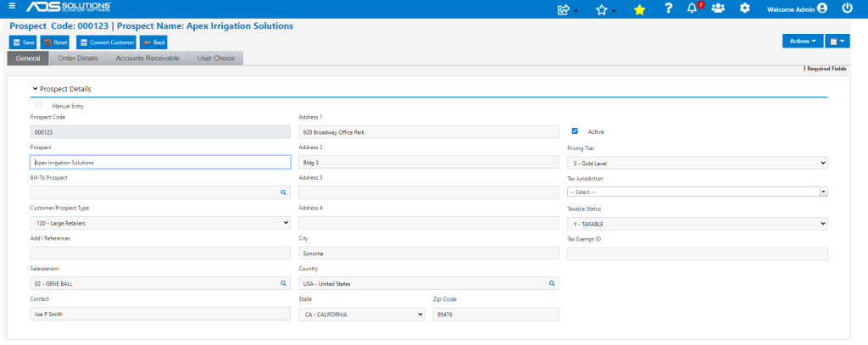Click the Required Fields legend text

click(x=826, y=70)
